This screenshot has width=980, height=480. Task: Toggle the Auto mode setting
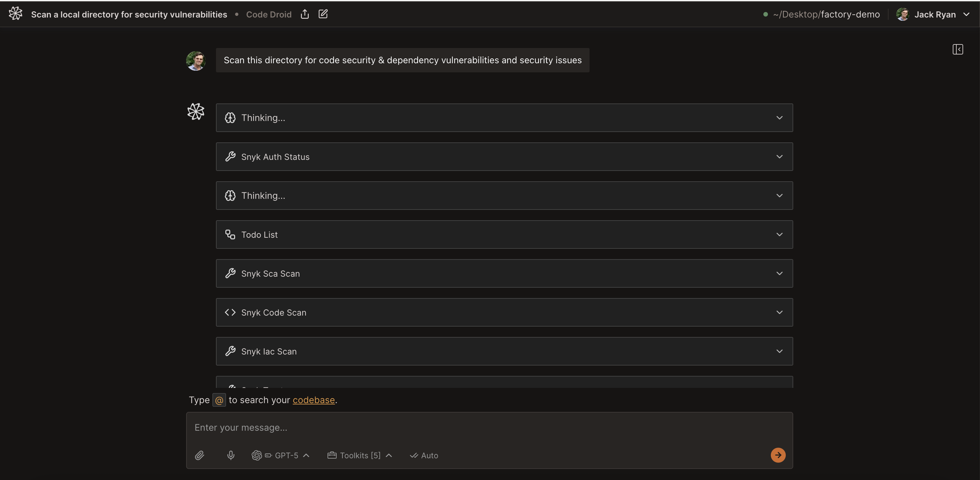pyautogui.click(x=424, y=455)
